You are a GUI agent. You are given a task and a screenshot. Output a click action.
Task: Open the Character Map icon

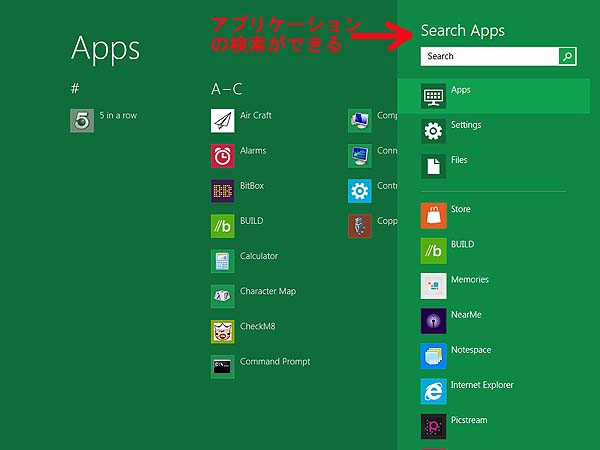(x=222, y=296)
